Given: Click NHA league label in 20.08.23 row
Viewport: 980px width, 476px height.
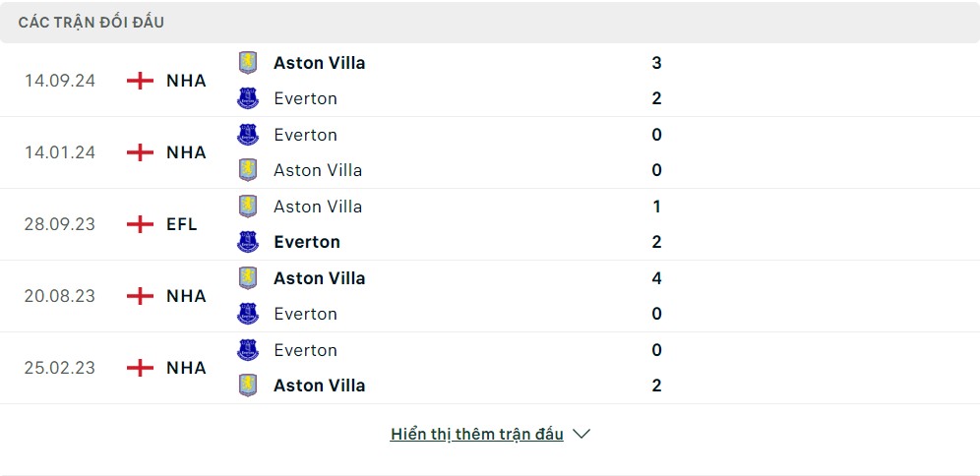Looking at the screenshot, I should pos(186,296).
